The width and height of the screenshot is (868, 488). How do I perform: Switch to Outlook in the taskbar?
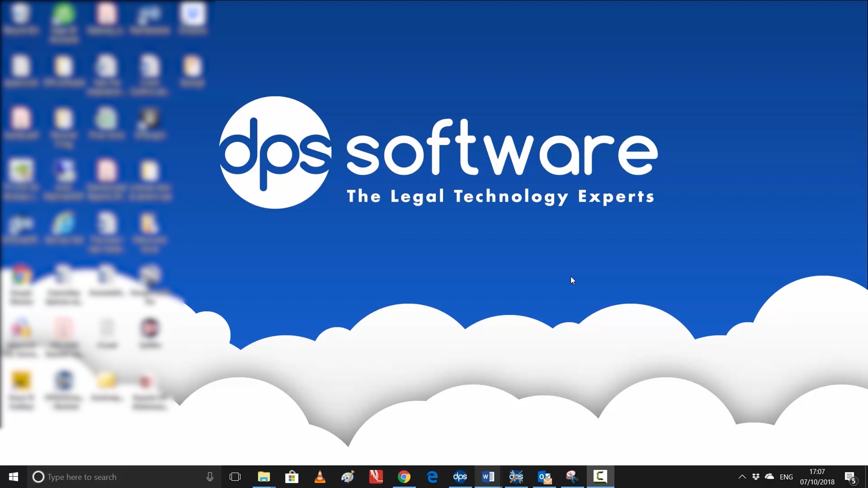(x=544, y=477)
